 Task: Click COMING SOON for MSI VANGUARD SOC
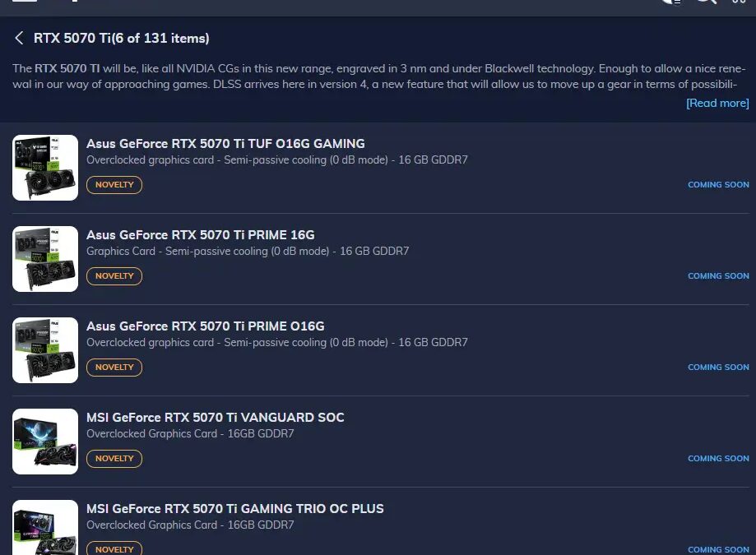(x=718, y=459)
